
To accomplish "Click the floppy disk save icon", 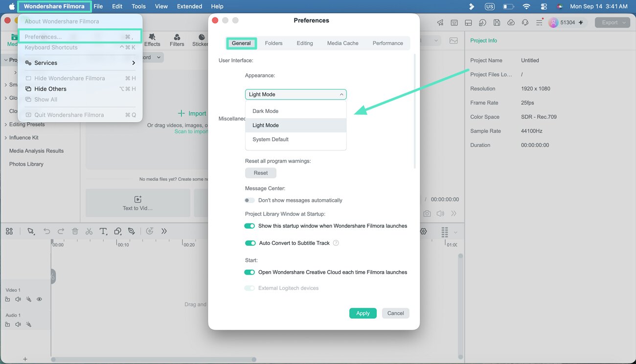I will pos(497,22).
